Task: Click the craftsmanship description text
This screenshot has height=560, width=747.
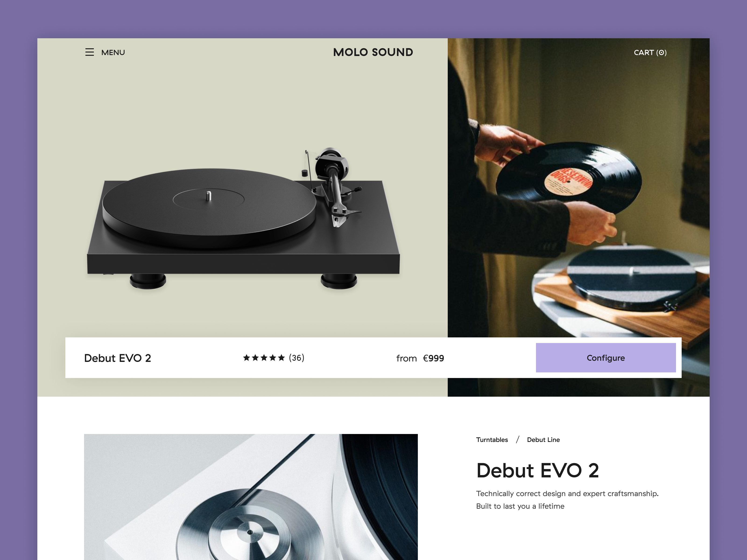Action: 567,500
